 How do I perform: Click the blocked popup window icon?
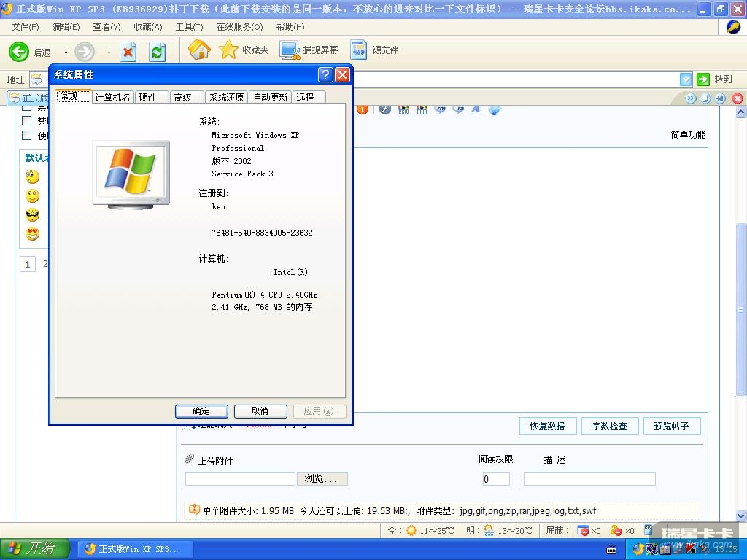tap(583, 530)
